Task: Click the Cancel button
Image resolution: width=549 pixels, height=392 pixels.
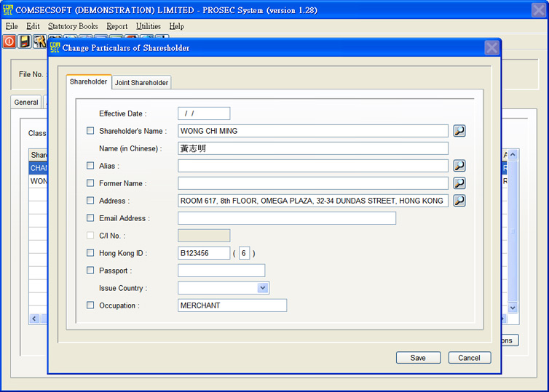Action: tap(469, 358)
